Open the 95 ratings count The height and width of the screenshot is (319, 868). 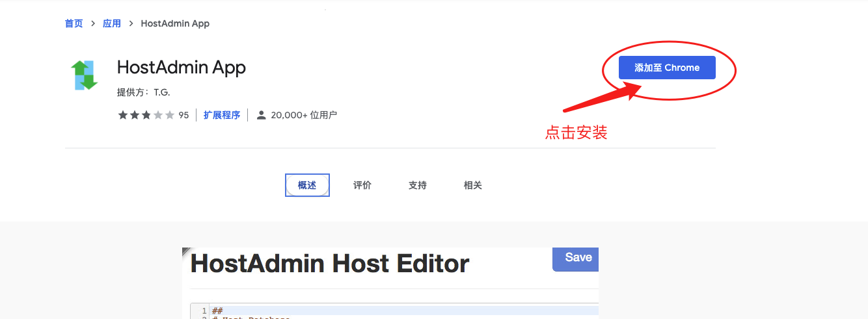(183, 115)
